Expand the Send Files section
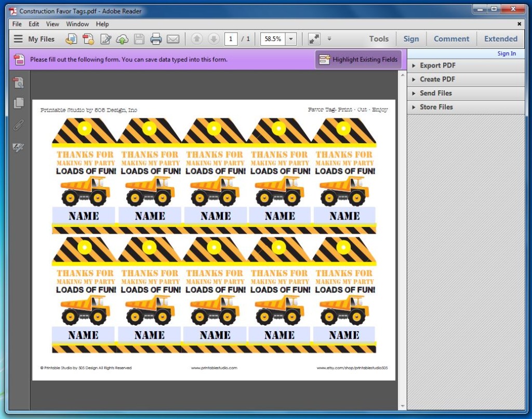Viewport: 532px width, 419px height. (435, 93)
